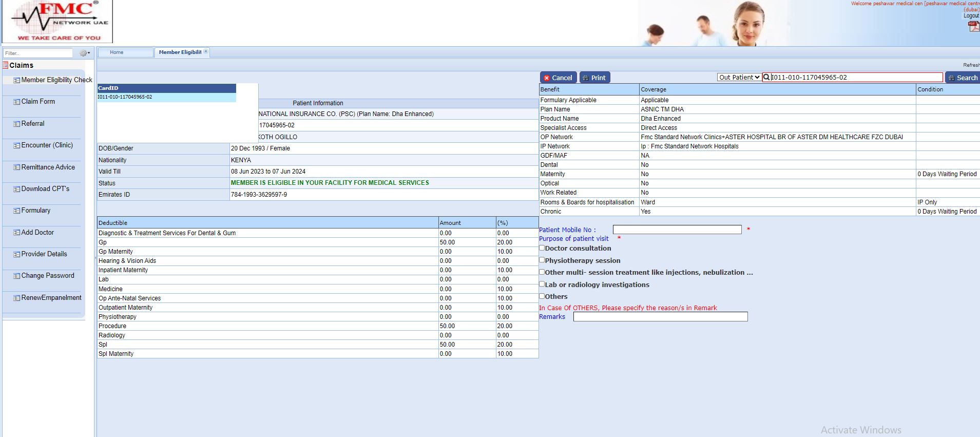
Task: Switch to the Home tab
Action: pos(117,52)
